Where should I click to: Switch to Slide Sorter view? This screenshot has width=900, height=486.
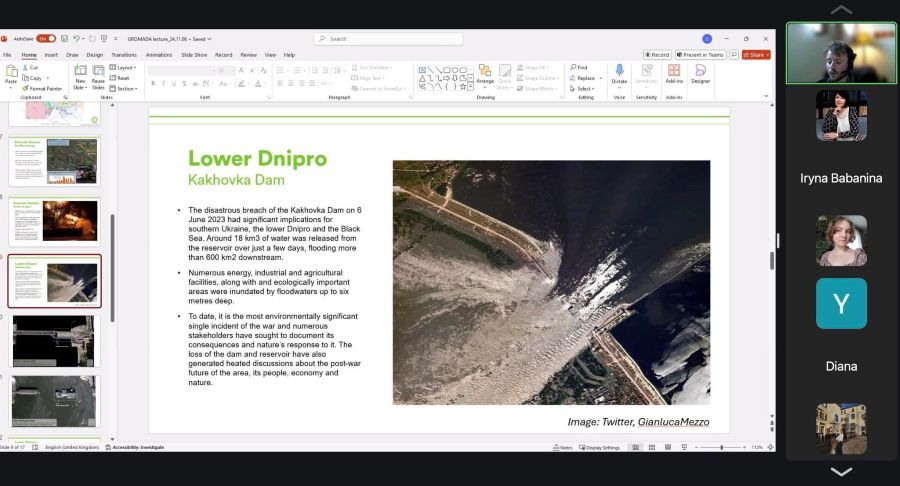[652, 448]
